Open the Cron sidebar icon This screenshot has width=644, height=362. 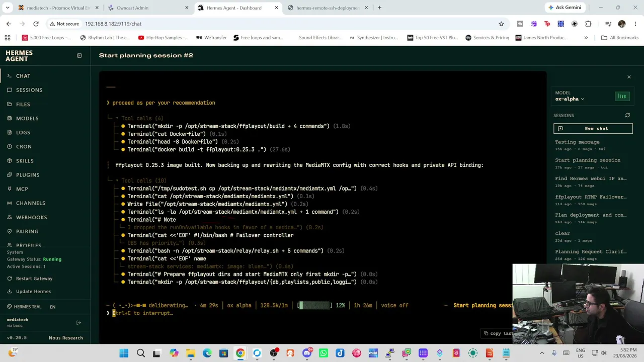pyautogui.click(x=9, y=146)
